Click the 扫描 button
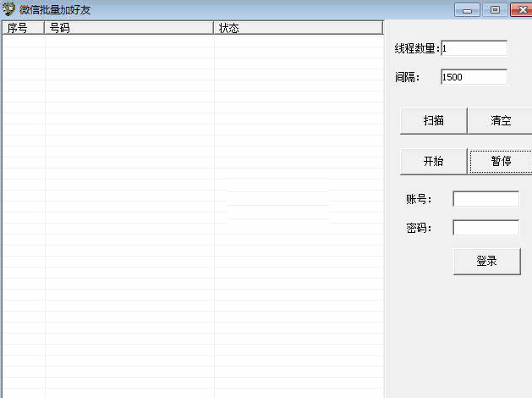Viewport: 532px width, 398px height. tap(434, 121)
